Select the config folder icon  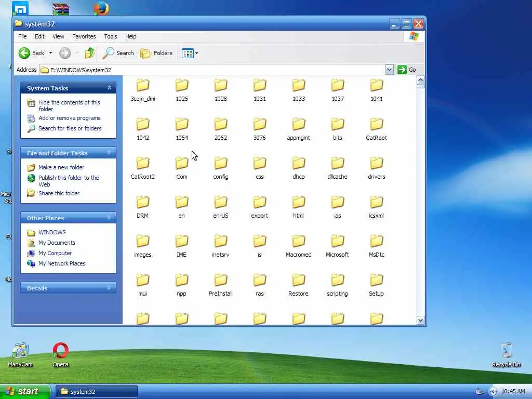point(220,163)
